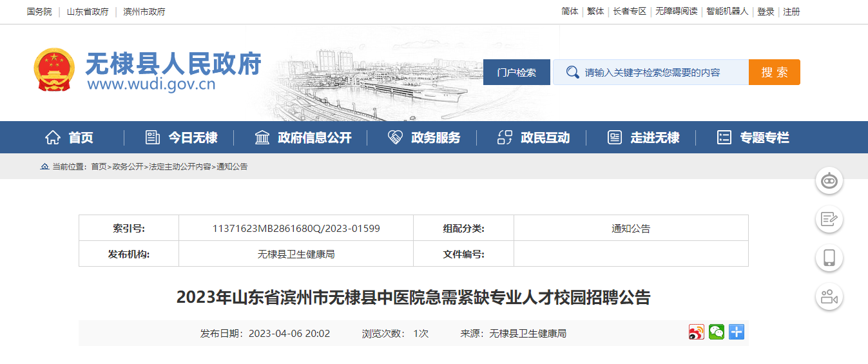Open the robot assistant floating icon
This screenshot has height=364, width=868.
pos(829,182)
